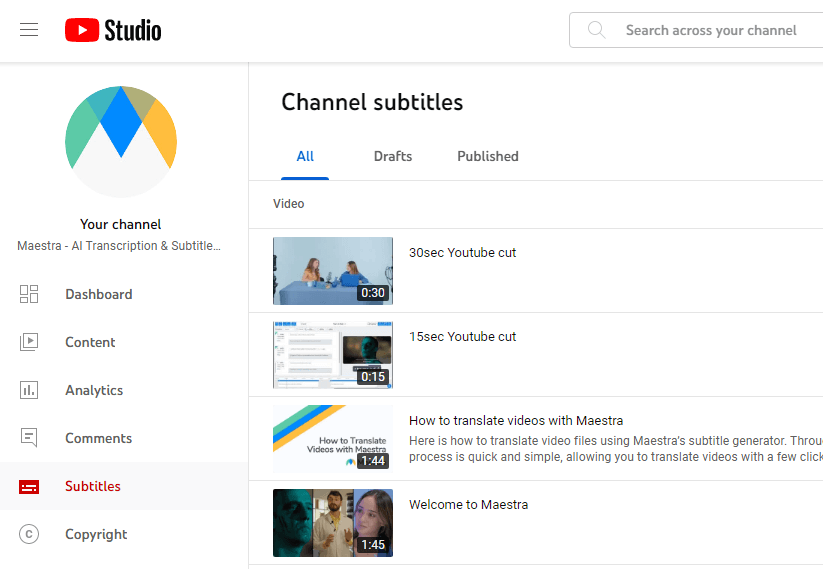Click the search magnifier icon
Screen dimensions: 823x569
pyautogui.click(x=596, y=30)
